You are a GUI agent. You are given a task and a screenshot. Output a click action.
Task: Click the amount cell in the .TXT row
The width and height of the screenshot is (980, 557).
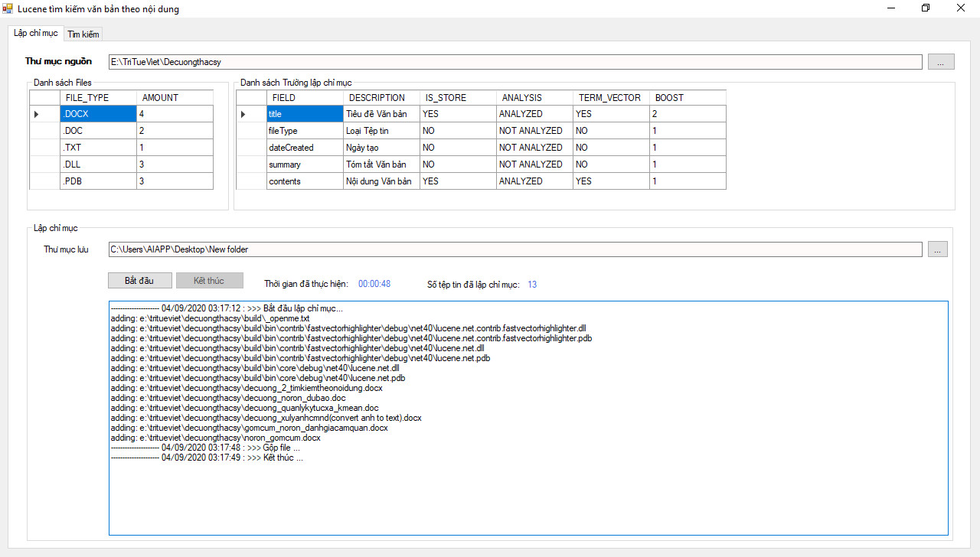point(175,148)
